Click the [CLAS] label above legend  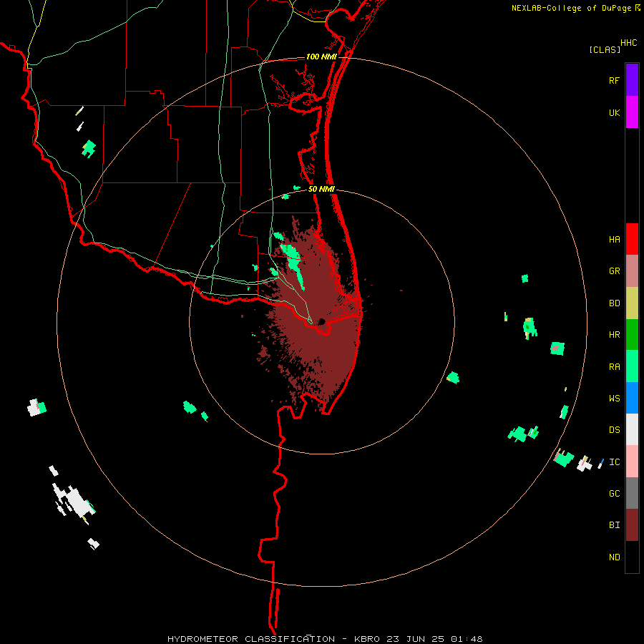605,49
